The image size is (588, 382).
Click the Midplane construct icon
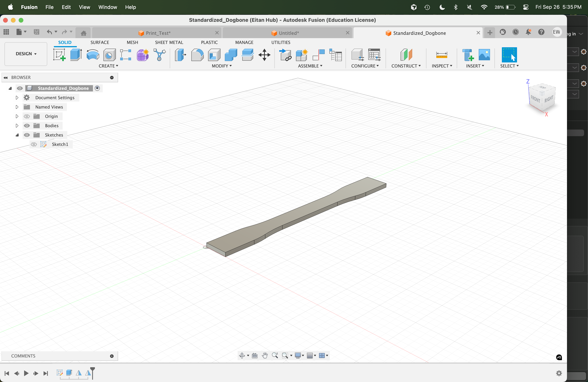(x=406, y=55)
